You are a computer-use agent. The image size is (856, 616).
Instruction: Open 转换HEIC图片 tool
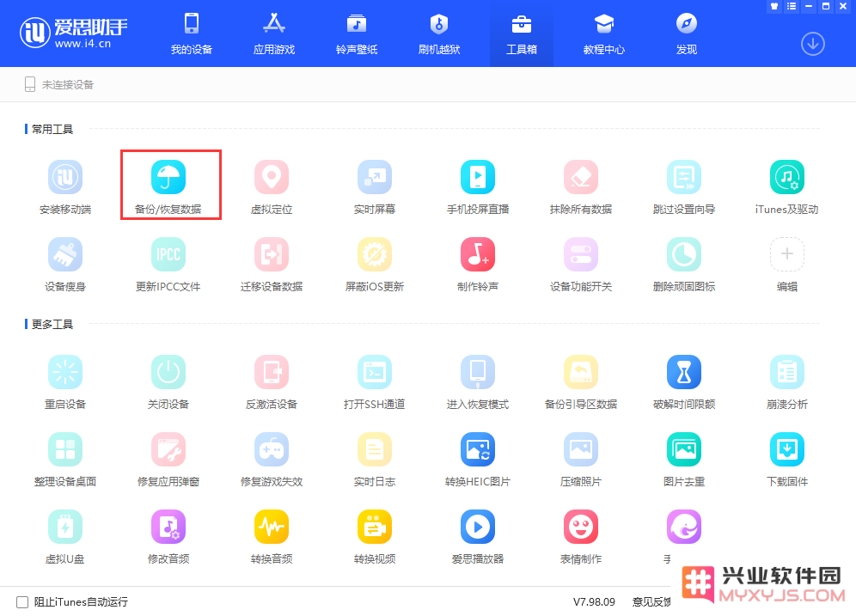pos(478,460)
